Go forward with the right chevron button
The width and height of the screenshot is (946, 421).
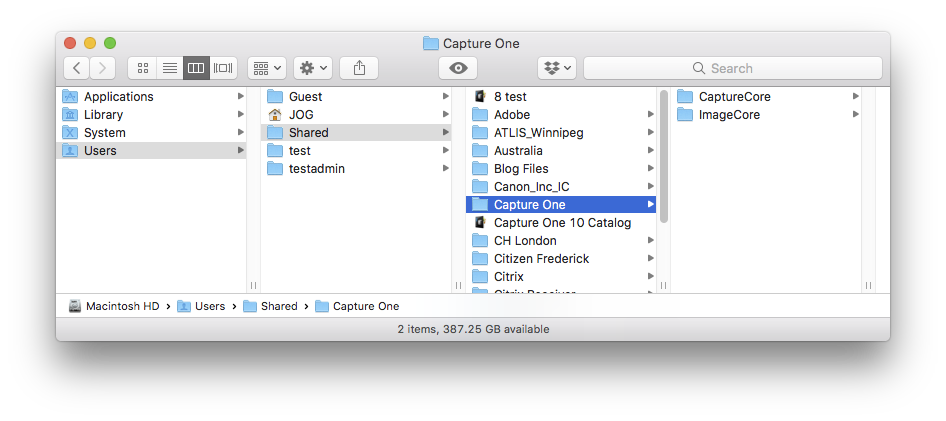[x=103, y=68]
